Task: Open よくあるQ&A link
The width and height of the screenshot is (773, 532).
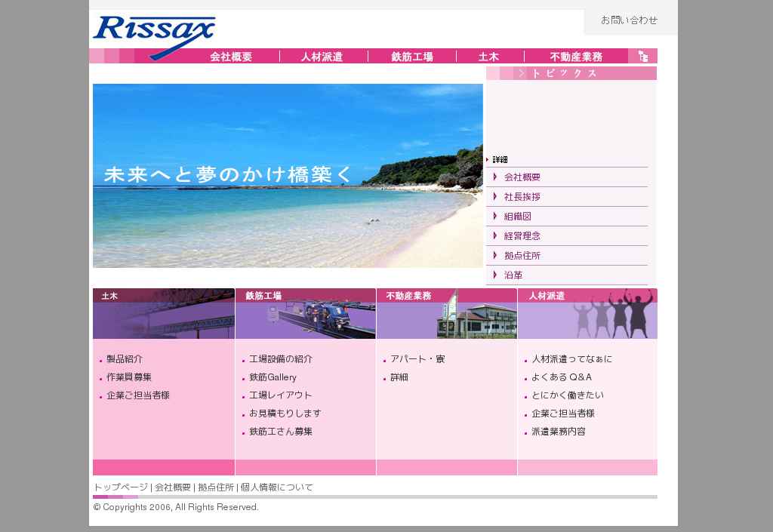Action: (x=562, y=377)
